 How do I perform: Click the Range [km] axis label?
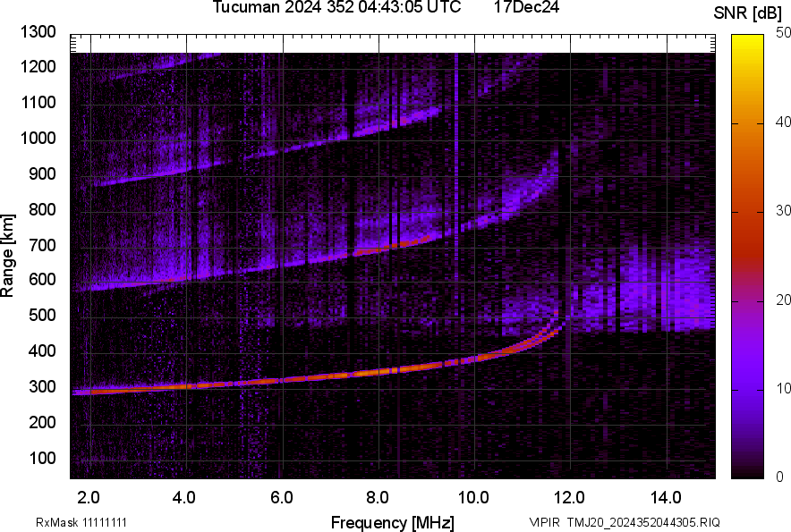pos(7,255)
